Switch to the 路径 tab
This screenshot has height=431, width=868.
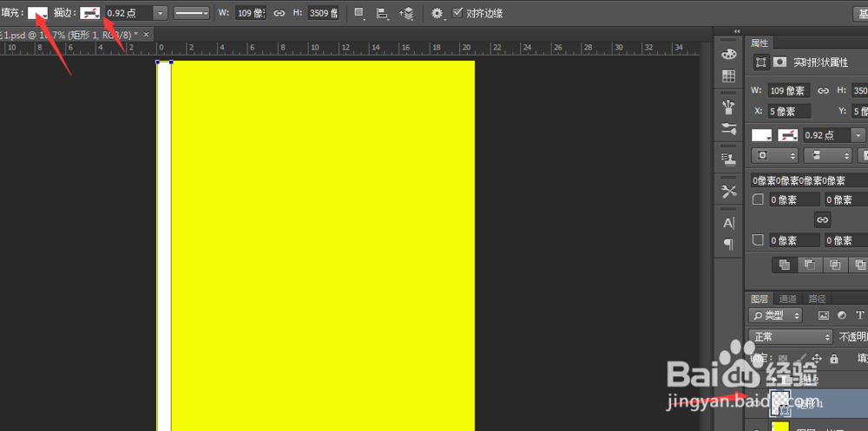point(817,299)
